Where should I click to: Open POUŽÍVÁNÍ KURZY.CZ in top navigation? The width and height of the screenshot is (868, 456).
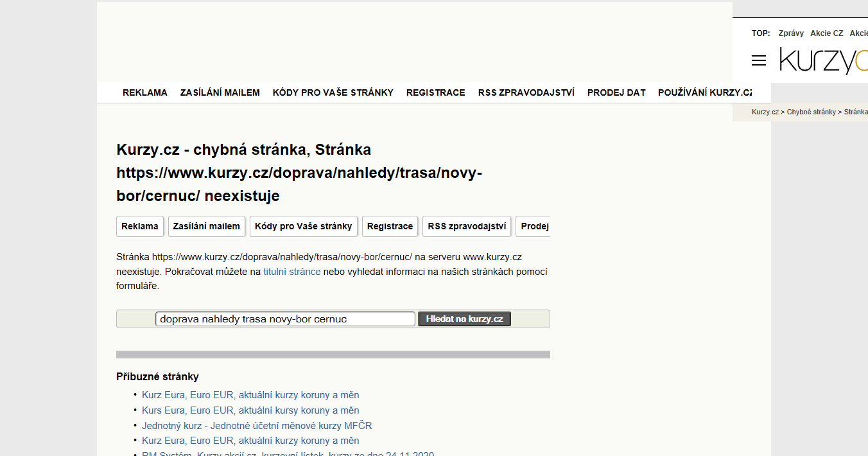[x=705, y=92]
